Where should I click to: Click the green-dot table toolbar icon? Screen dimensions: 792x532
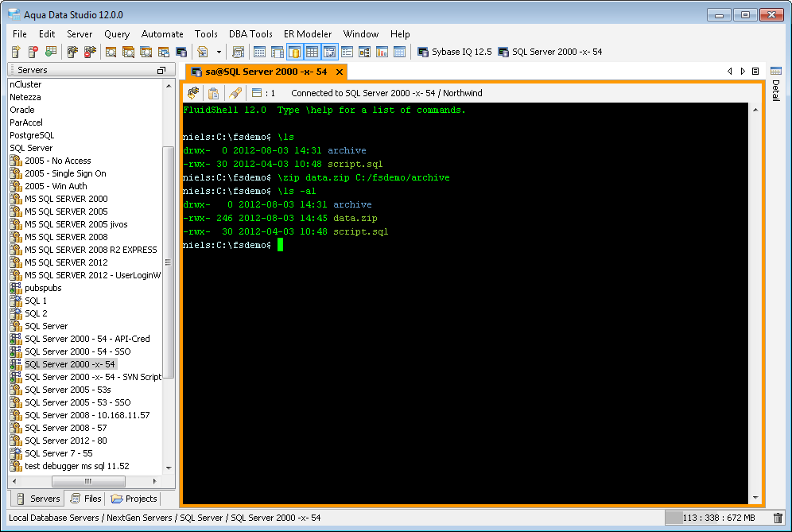coord(51,52)
